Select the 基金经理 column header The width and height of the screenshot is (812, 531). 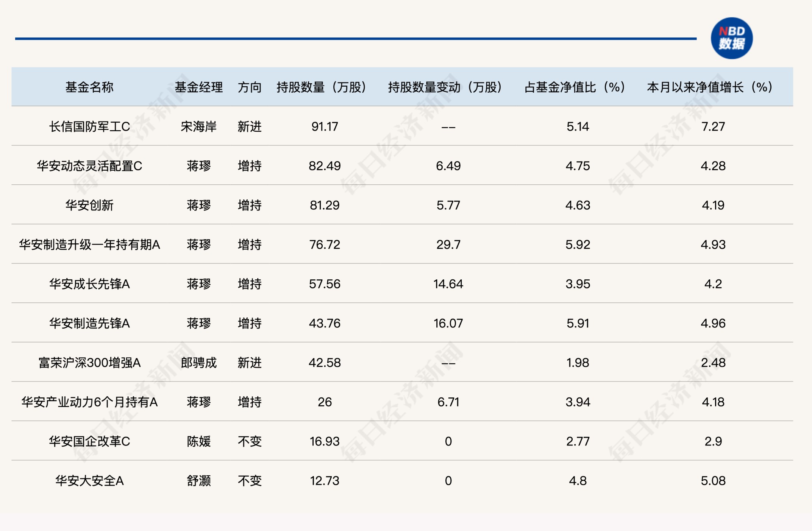[199, 87]
